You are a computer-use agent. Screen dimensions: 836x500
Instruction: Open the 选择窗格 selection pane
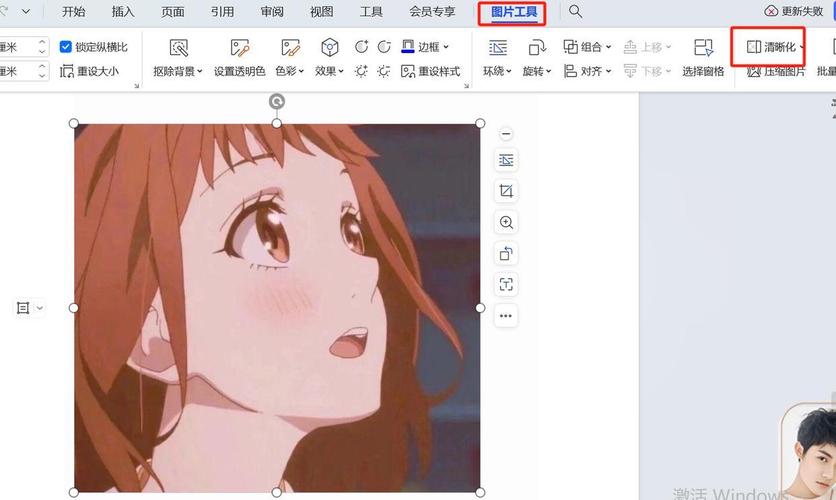point(703,58)
